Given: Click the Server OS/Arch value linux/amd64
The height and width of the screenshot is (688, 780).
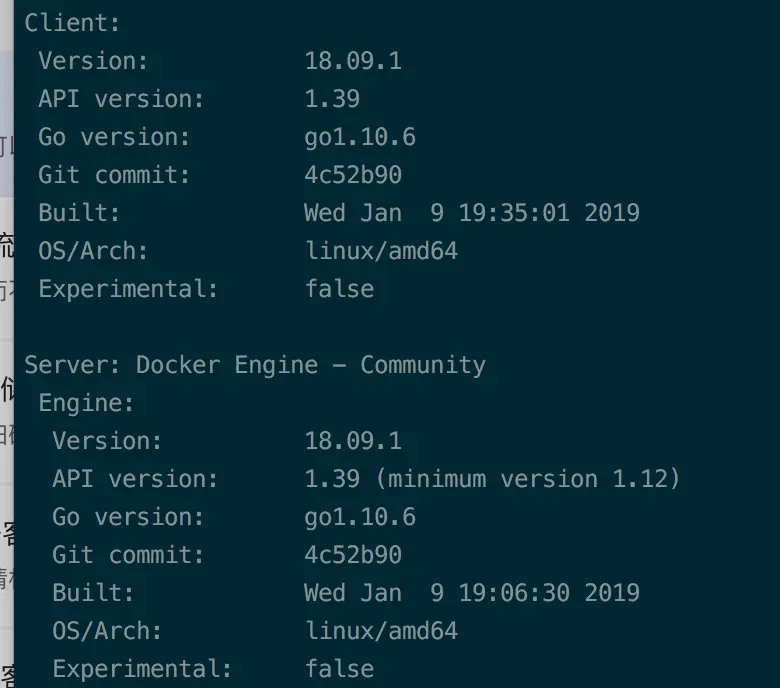Looking at the screenshot, I should pyautogui.click(x=381, y=631).
